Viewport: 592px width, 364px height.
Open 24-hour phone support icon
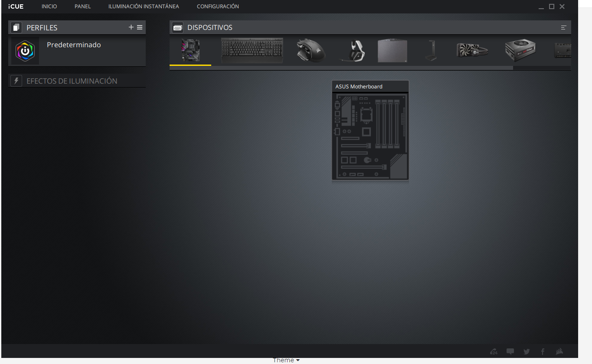pos(494,351)
